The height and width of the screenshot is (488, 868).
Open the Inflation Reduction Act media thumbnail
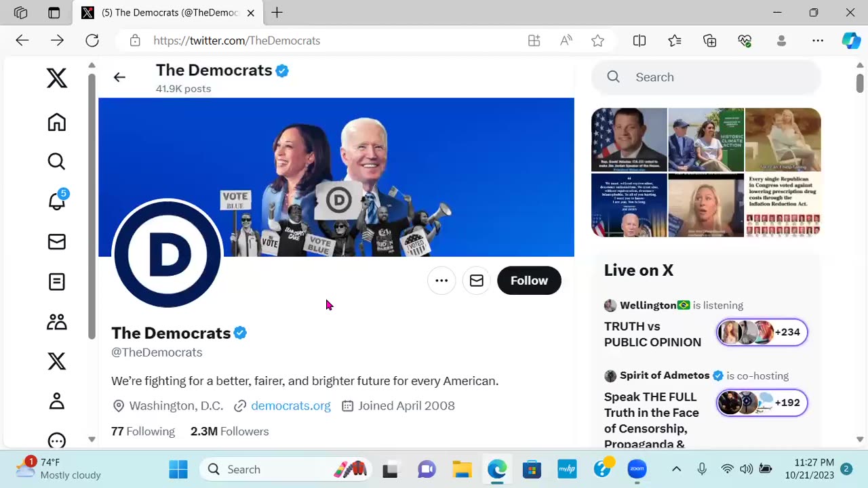point(783,205)
